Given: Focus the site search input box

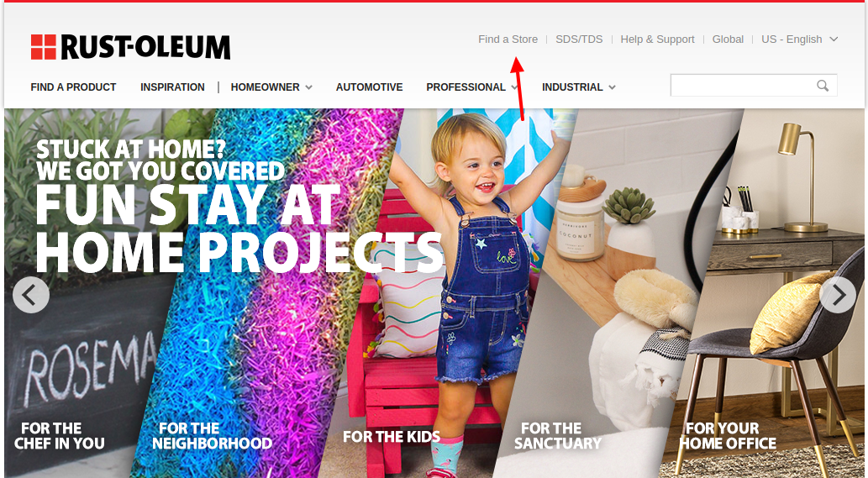Looking at the screenshot, I should [742, 86].
